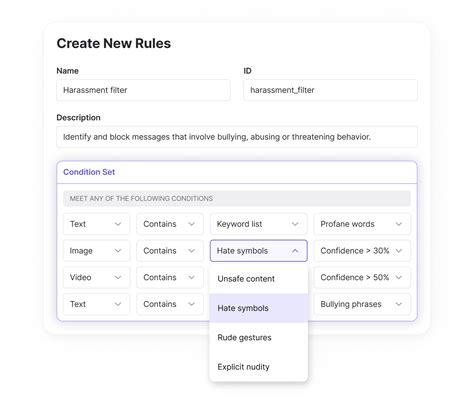Image resolution: width=474 pixels, height=398 pixels.
Task: Select Unsafe content from the list
Action: [259, 279]
